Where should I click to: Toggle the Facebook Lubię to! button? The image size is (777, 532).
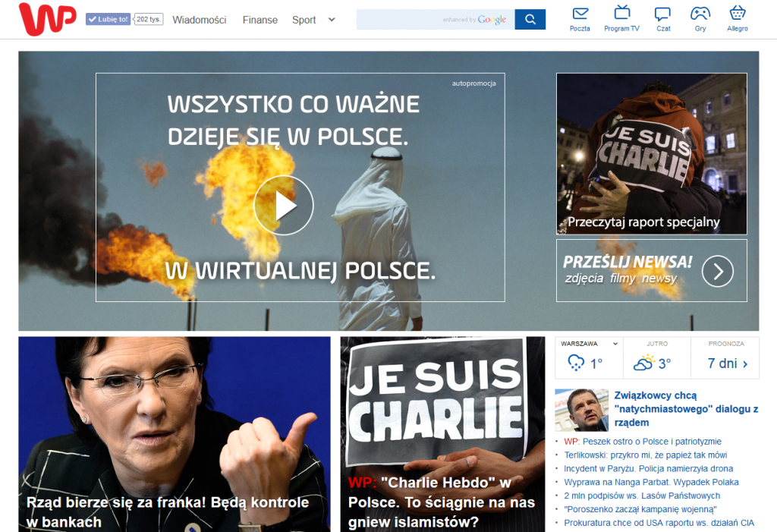[108, 20]
